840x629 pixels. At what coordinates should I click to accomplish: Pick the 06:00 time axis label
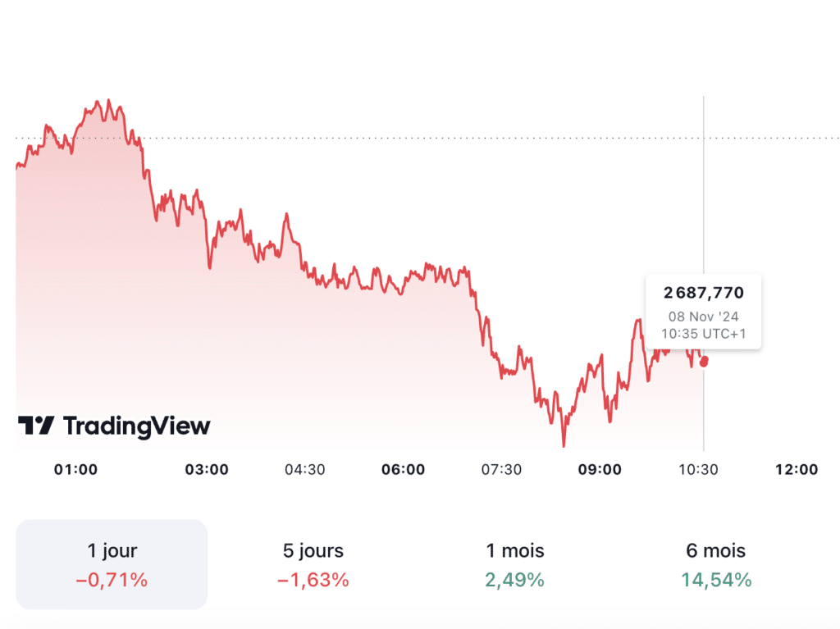pyautogui.click(x=404, y=470)
